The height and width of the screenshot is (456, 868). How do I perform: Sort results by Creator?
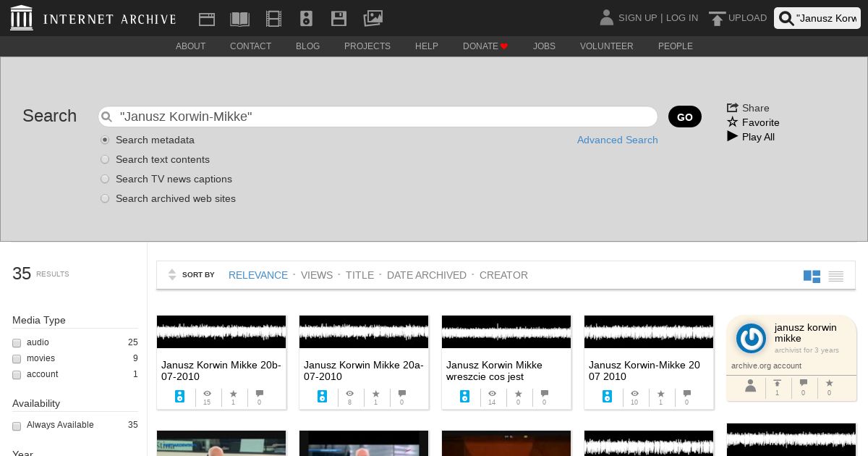click(x=503, y=275)
